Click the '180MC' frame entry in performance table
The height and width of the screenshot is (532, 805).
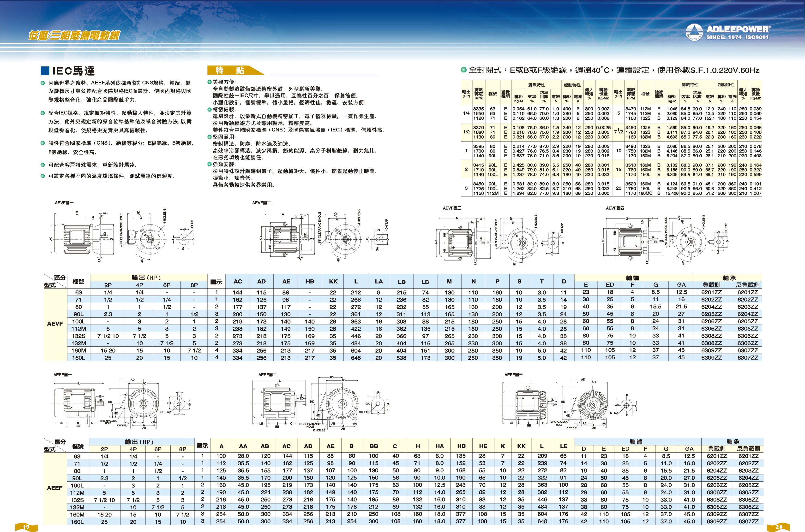(645, 193)
